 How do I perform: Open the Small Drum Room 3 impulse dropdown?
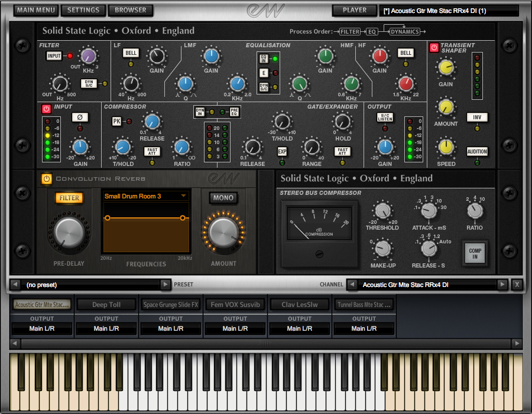coord(145,196)
